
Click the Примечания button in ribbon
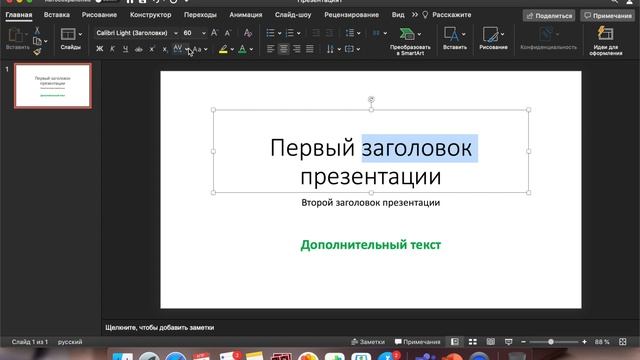tap(608, 16)
